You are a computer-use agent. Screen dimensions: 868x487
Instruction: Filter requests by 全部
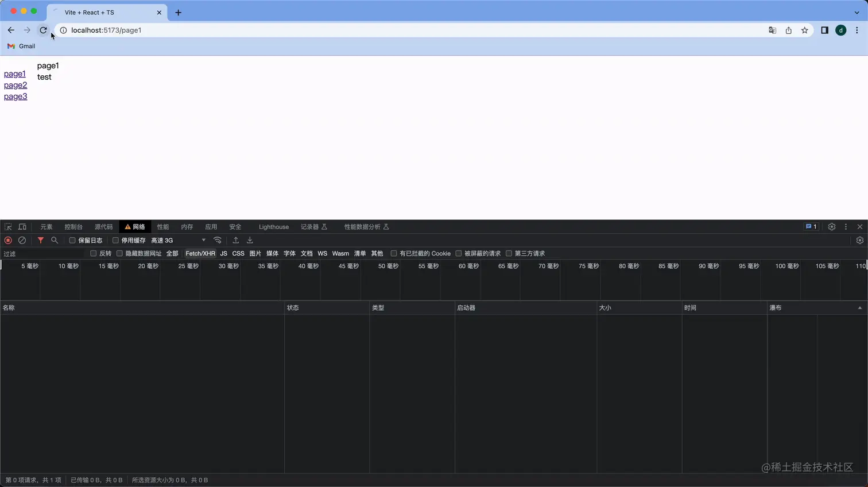172,253
